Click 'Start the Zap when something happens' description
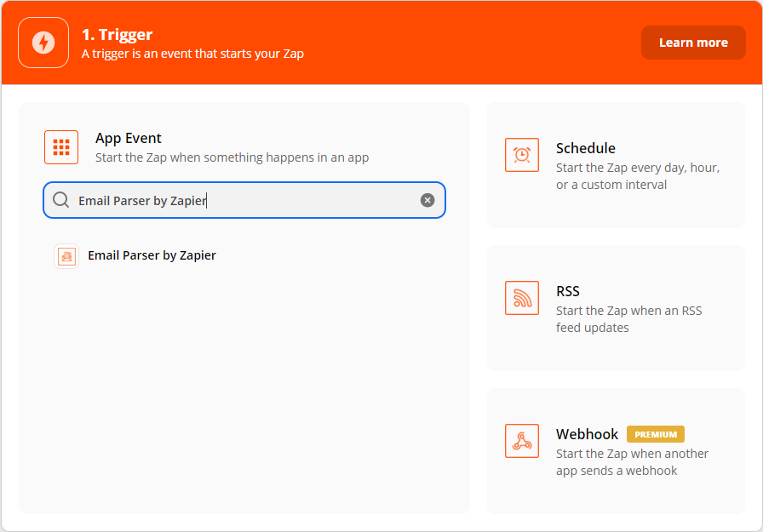 click(x=232, y=157)
